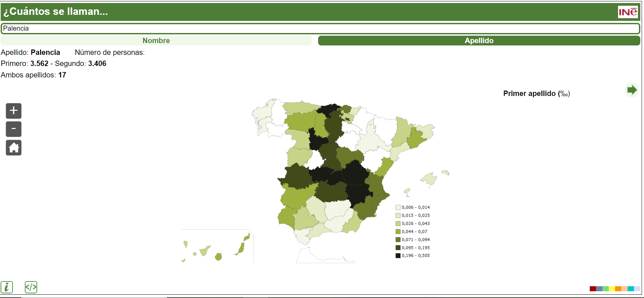Pick the yellow color theme swatch
Image resolution: width=644 pixels, height=298 pixels.
612,289
